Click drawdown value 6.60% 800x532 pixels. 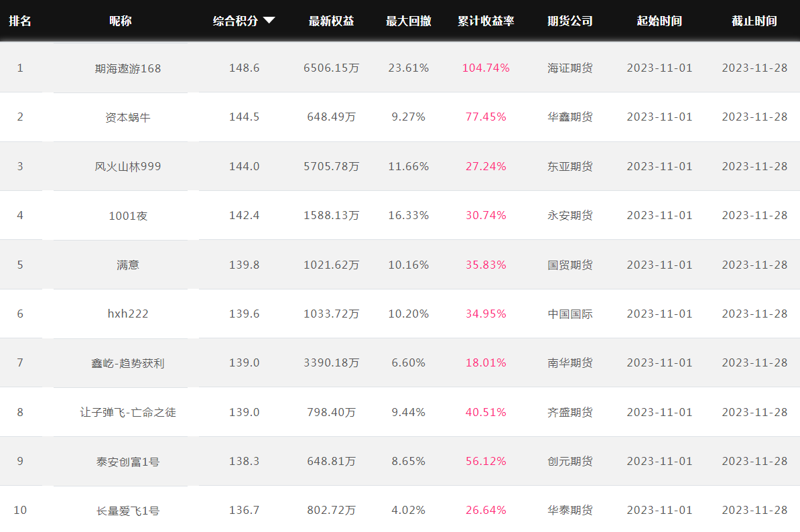coord(409,362)
